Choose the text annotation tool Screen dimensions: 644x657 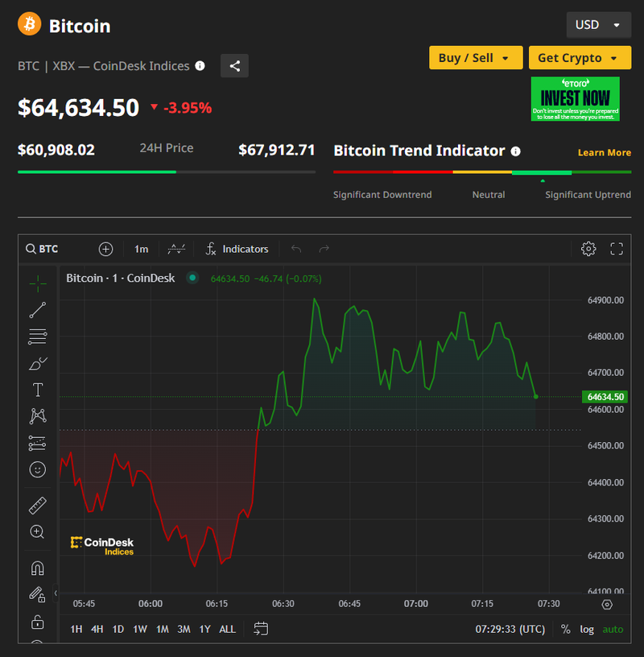(x=38, y=390)
